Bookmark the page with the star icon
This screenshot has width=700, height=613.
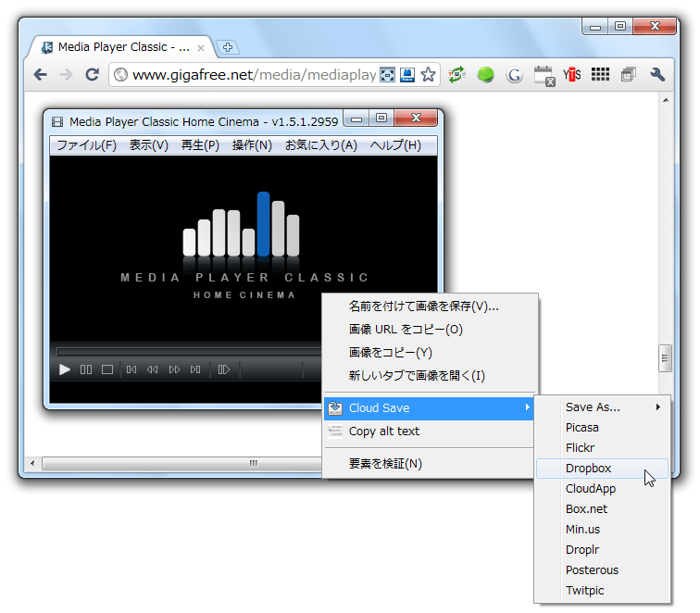[x=428, y=75]
